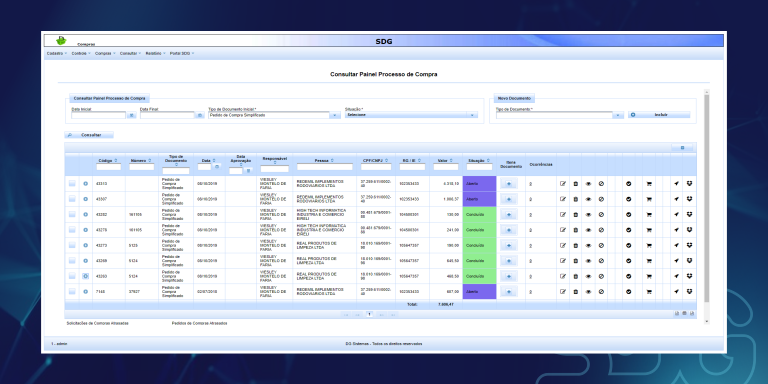The image size is (768, 384).
Task: View order 43282 details with eye icon
Action: pyautogui.click(x=588, y=215)
